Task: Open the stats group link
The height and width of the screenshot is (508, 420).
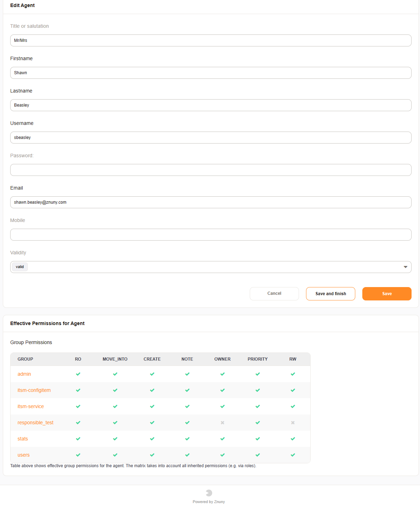Action: 22,439
